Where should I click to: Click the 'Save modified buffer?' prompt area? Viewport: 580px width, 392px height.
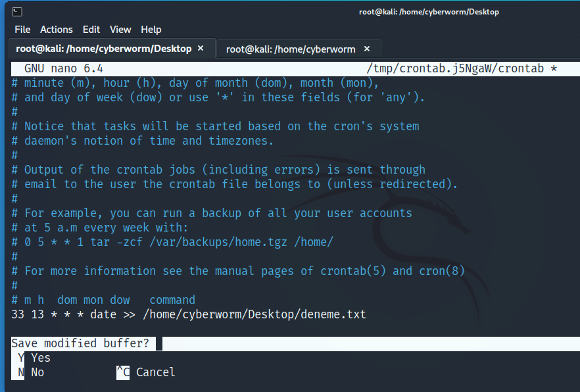pyautogui.click(x=79, y=343)
